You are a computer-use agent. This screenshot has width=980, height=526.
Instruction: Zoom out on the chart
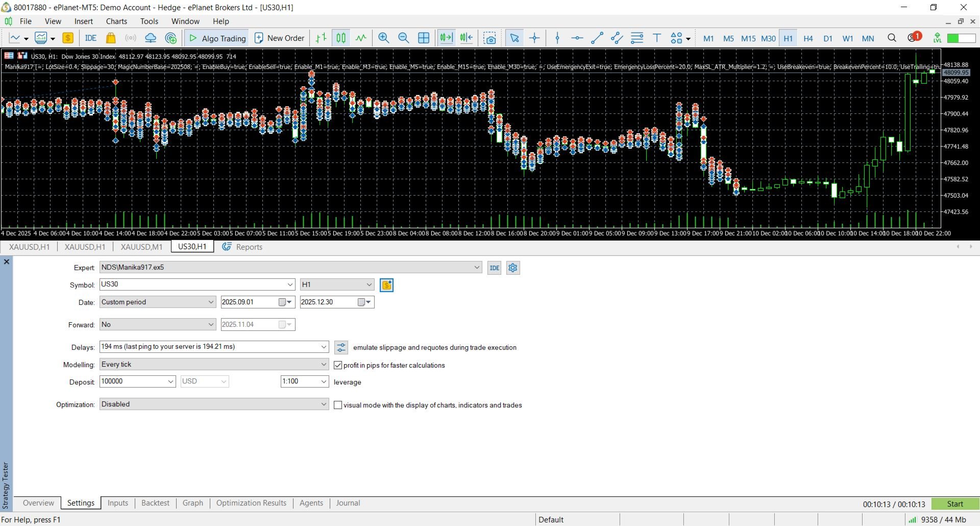(x=404, y=38)
